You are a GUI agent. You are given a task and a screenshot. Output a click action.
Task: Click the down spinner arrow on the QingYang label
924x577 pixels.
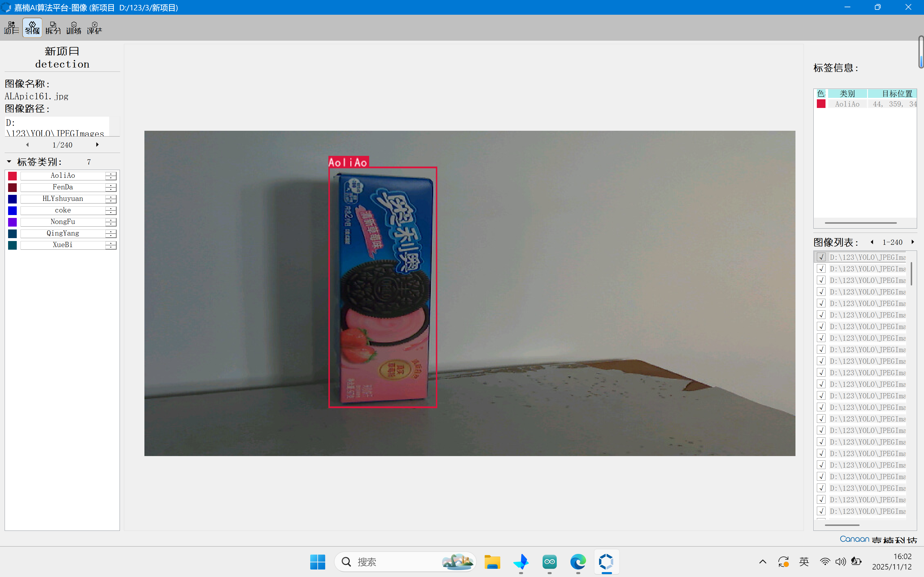[x=111, y=236]
